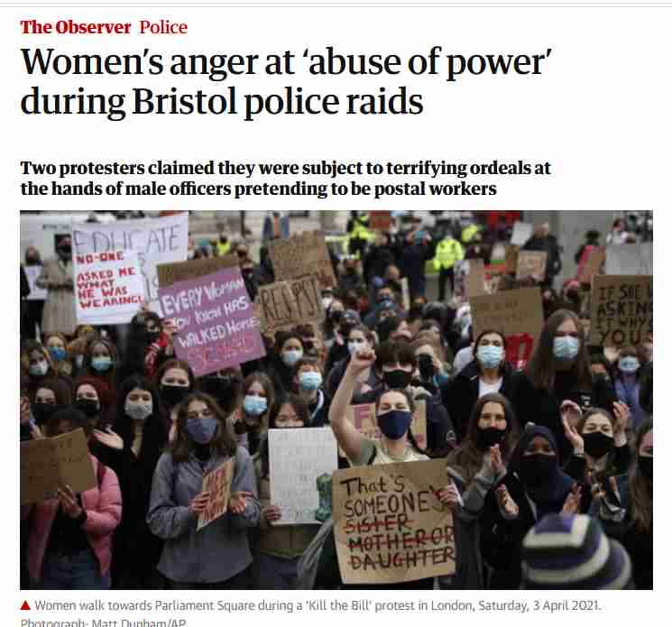
Task: Click the red triangle caption icon
Action: [x=26, y=605]
